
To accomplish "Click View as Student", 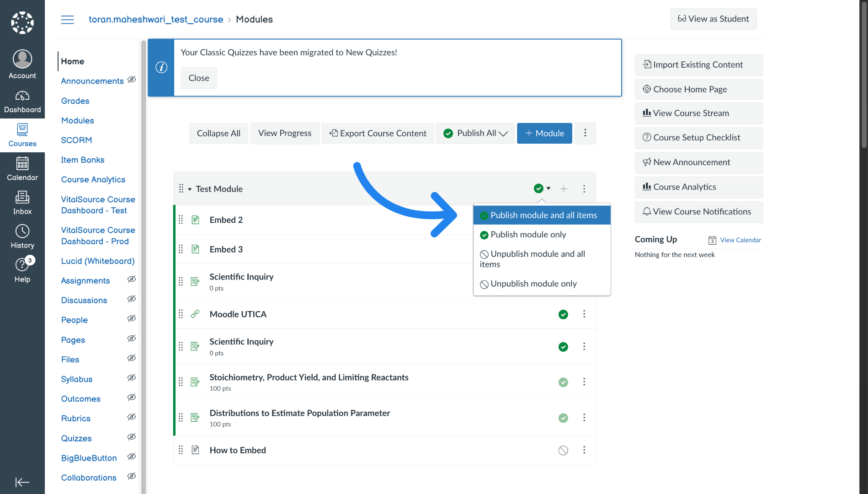I will point(713,19).
